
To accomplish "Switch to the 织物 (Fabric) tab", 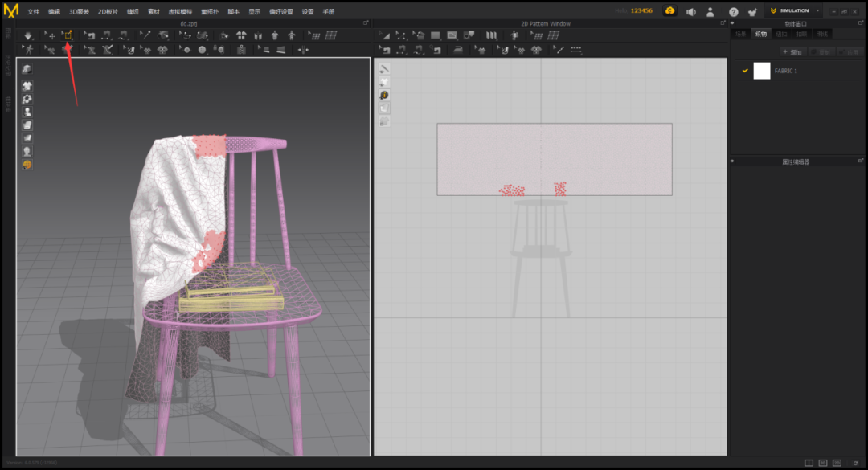I will (x=760, y=34).
